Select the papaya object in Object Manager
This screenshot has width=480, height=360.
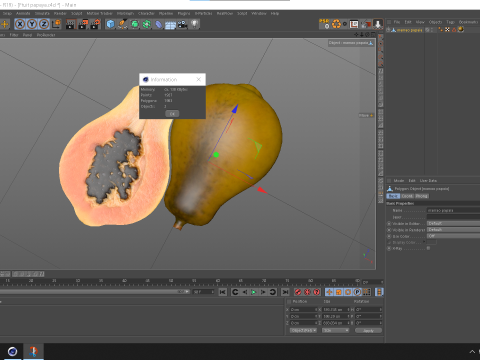(409, 30)
